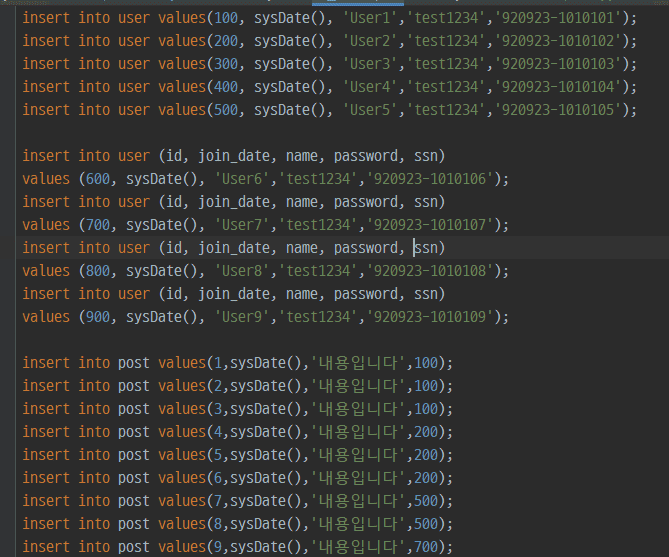Click the id 500 in the User5 insert line
This screenshot has width=669, height=557.
coord(226,110)
